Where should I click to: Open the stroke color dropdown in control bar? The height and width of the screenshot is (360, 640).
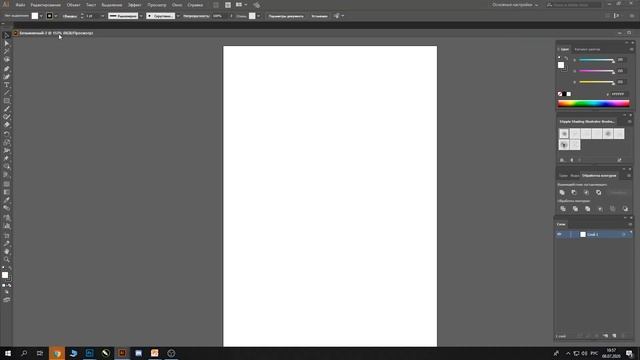[56, 16]
